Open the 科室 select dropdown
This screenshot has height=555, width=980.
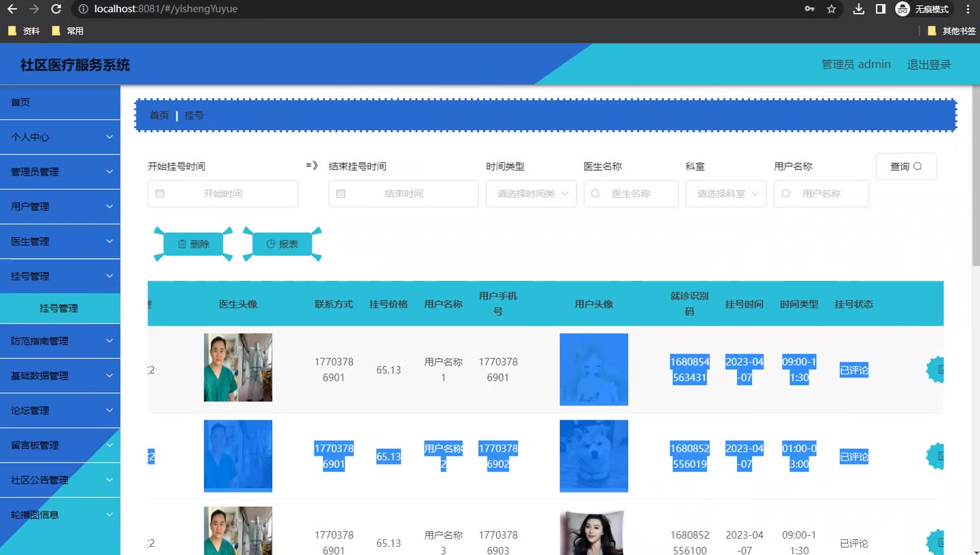[x=726, y=194]
